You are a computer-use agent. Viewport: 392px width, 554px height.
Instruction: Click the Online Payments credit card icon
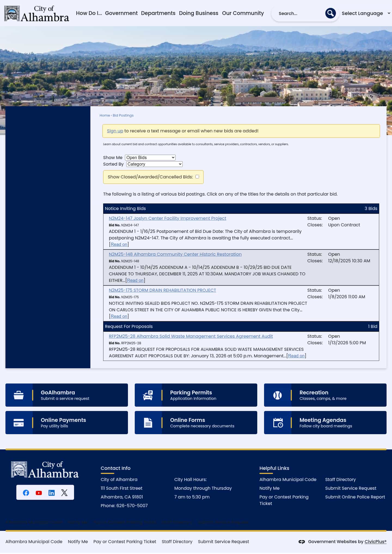tap(19, 423)
